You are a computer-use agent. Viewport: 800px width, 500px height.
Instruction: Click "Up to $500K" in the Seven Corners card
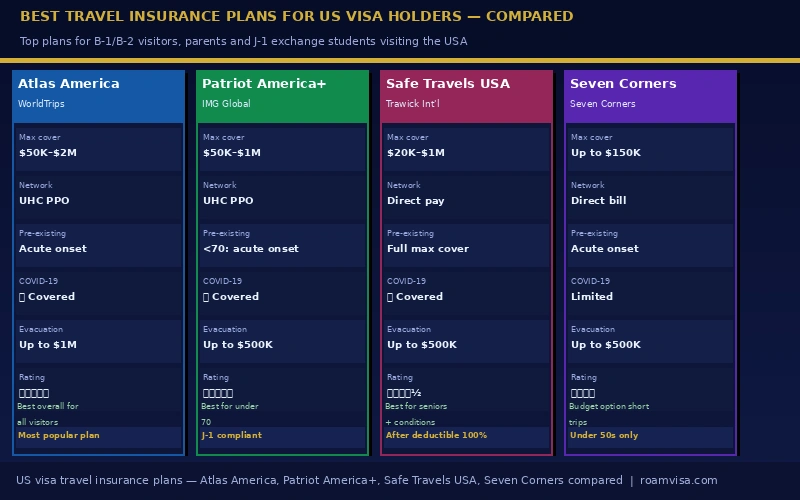click(x=606, y=344)
